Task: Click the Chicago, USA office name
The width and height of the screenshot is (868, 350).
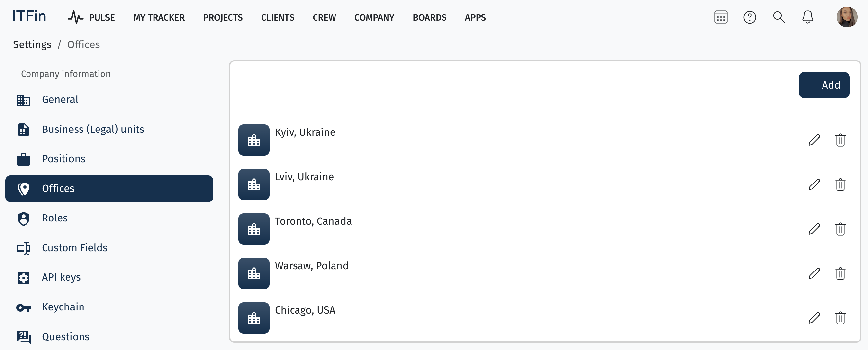Action: click(x=305, y=310)
